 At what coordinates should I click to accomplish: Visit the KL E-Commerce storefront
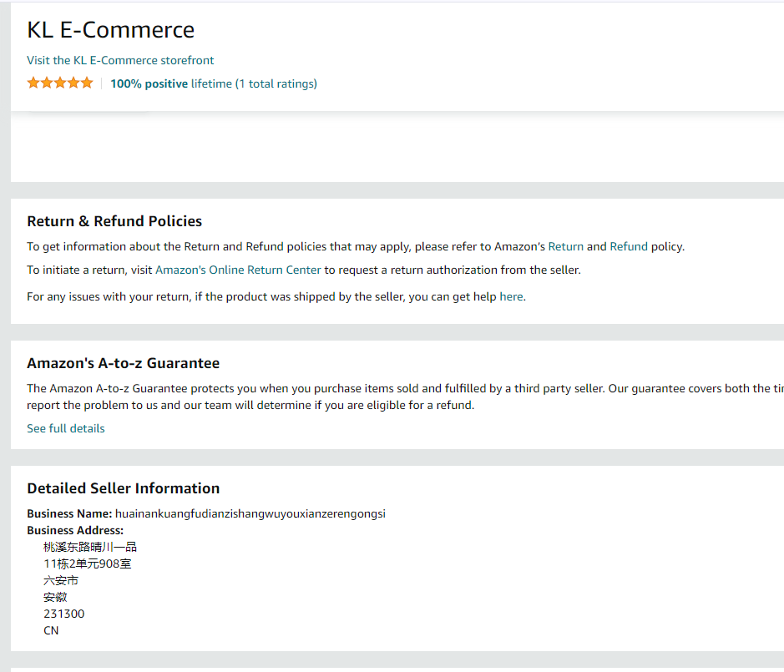click(120, 60)
